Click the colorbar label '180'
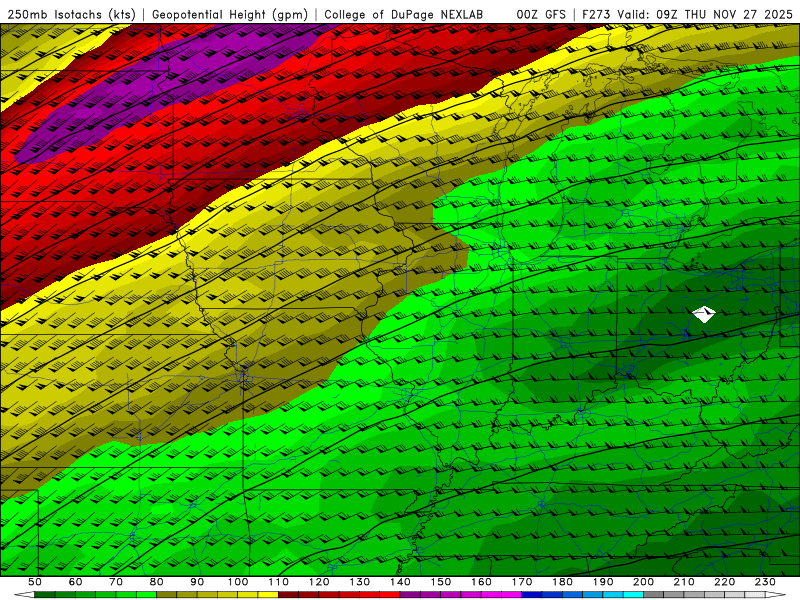800x600 pixels. [x=562, y=582]
